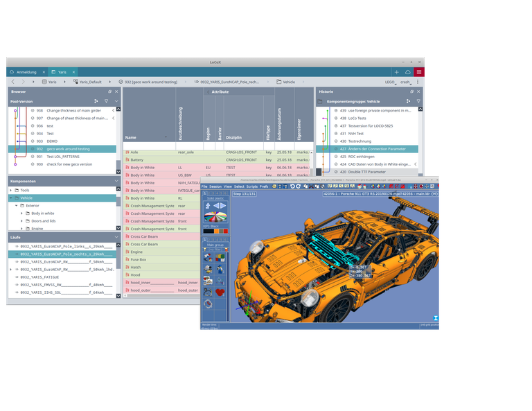
Task: Open the Prefs menu in LDCad
Action: [x=264, y=186]
